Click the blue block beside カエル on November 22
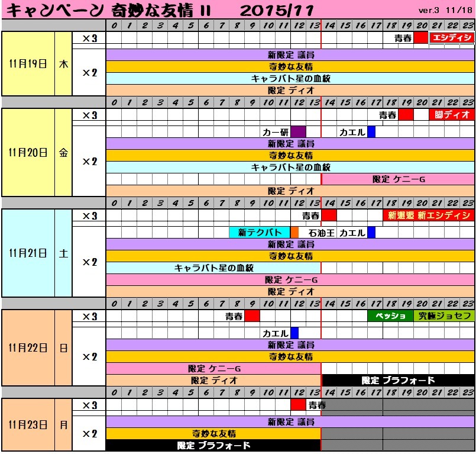 pyautogui.click(x=294, y=333)
